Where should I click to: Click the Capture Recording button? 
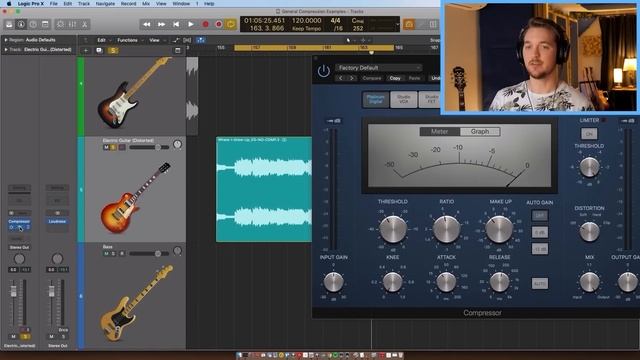pos(218,24)
